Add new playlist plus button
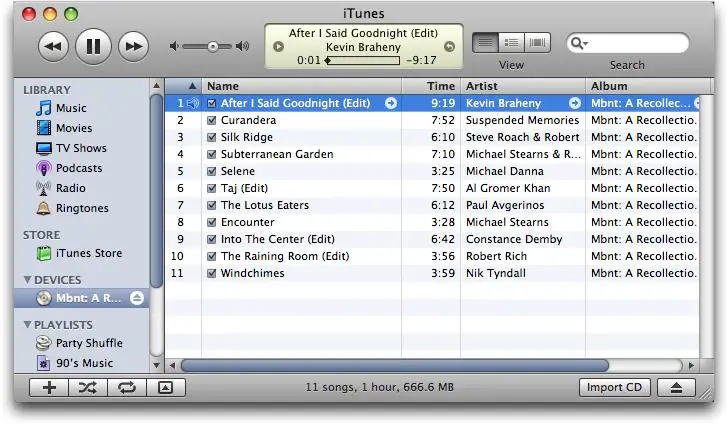The width and height of the screenshot is (728, 425). point(49,387)
